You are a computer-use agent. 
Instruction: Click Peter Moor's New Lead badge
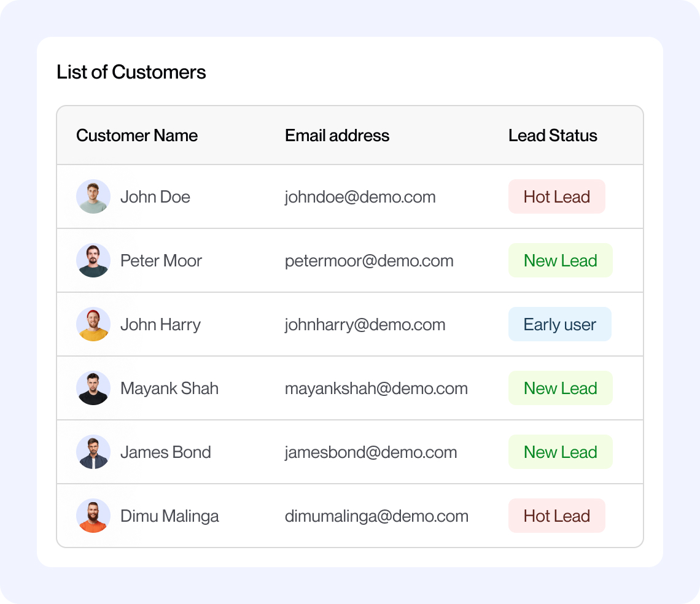click(x=560, y=260)
